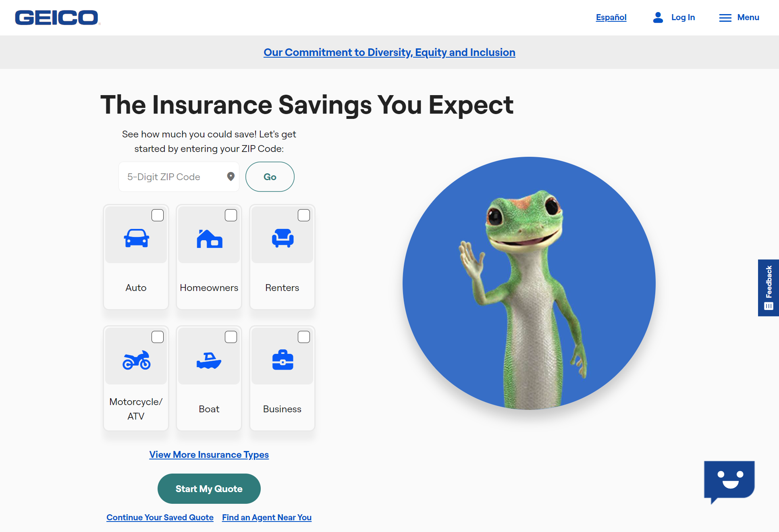Click the location pin icon in ZIP field
Viewport: 779px width, 532px height.
click(x=230, y=177)
